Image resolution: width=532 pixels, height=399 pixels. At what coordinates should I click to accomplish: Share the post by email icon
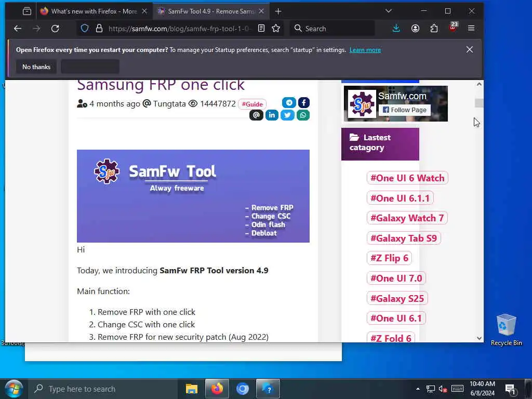click(256, 115)
